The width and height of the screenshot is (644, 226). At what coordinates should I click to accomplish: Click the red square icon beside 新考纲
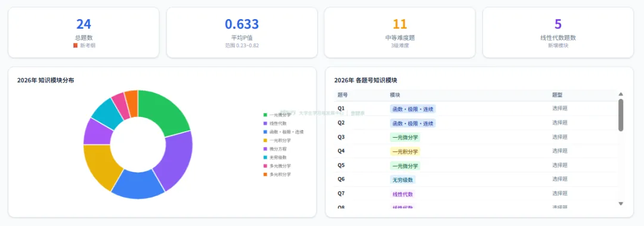pyautogui.click(x=75, y=45)
